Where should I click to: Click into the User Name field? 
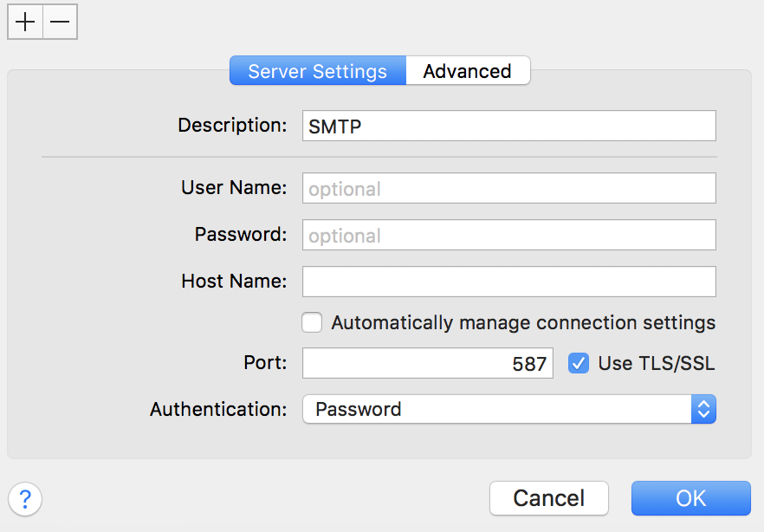(x=508, y=188)
